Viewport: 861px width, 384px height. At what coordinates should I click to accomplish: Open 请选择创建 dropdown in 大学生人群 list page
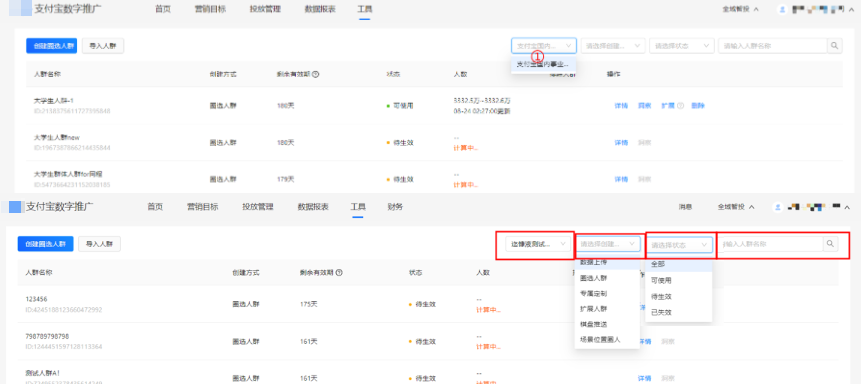(x=613, y=46)
